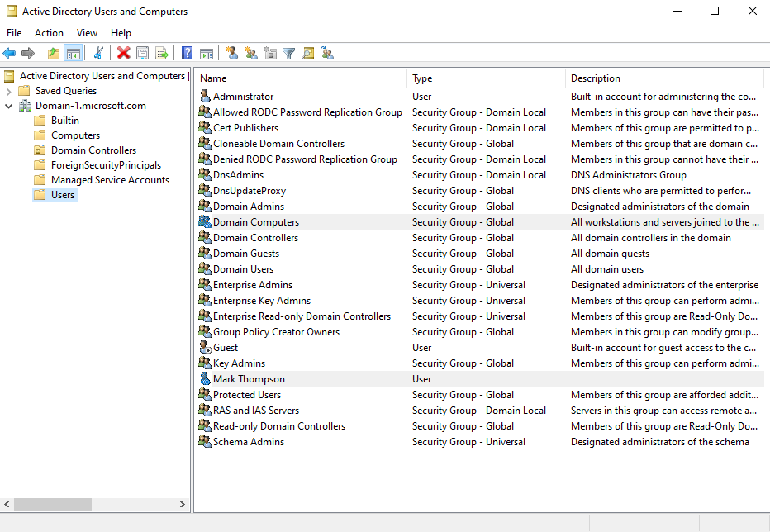Sort the list by the Type column
This screenshot has height=532, width=770.
pyautogui.click(x=422, y=78)
